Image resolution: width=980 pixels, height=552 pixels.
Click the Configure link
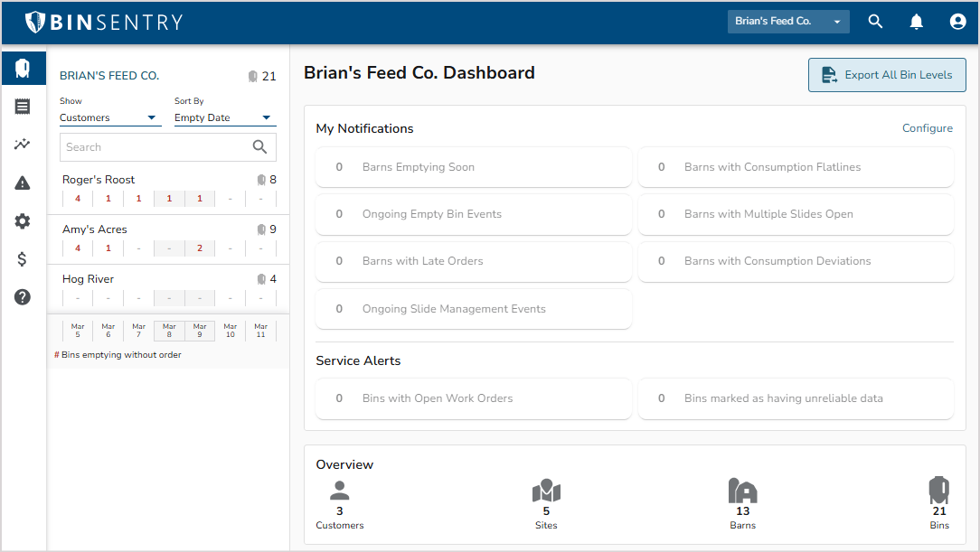tap(928, 128)
